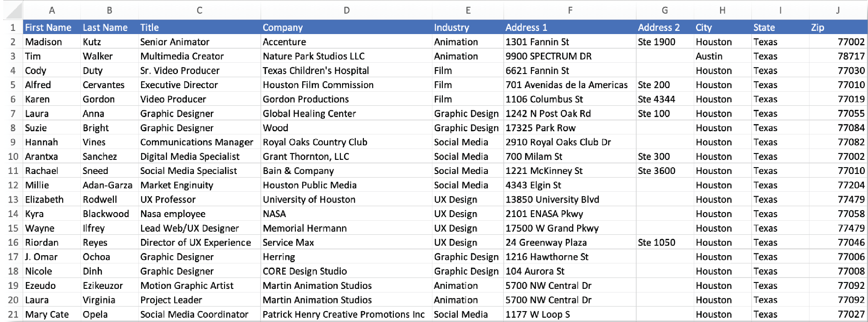Select column A header
Image resolution: width=868 pixels, height=322 pixels.
[52, 10]
